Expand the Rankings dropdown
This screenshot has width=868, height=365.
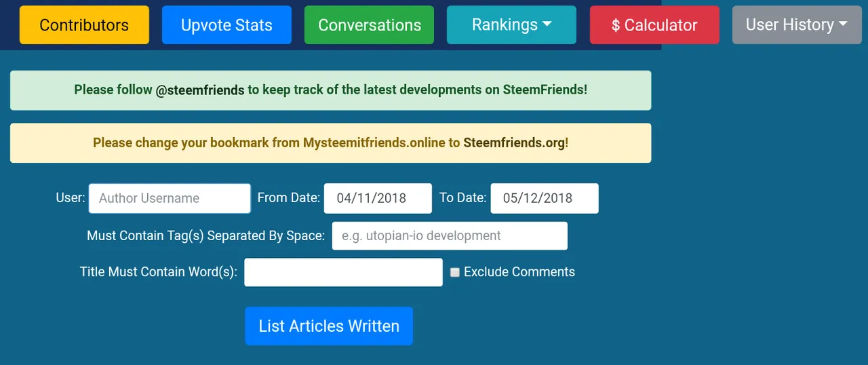[x=511, y=25]
